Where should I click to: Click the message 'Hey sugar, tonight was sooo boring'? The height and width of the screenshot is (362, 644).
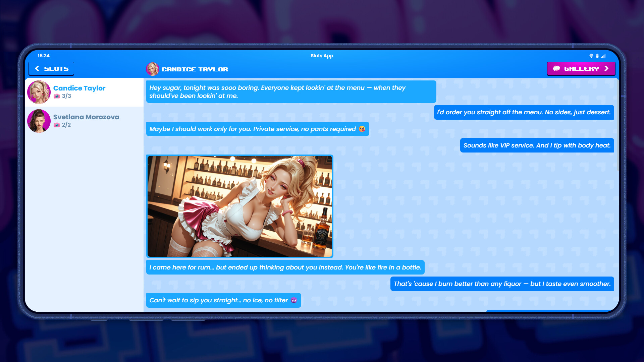tap(291, 92)
